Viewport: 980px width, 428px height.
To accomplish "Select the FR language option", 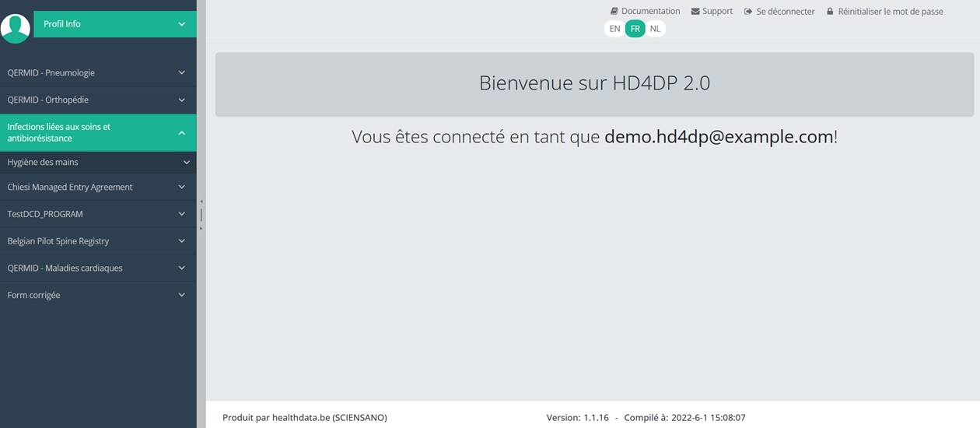I will [x=635, y=29].
